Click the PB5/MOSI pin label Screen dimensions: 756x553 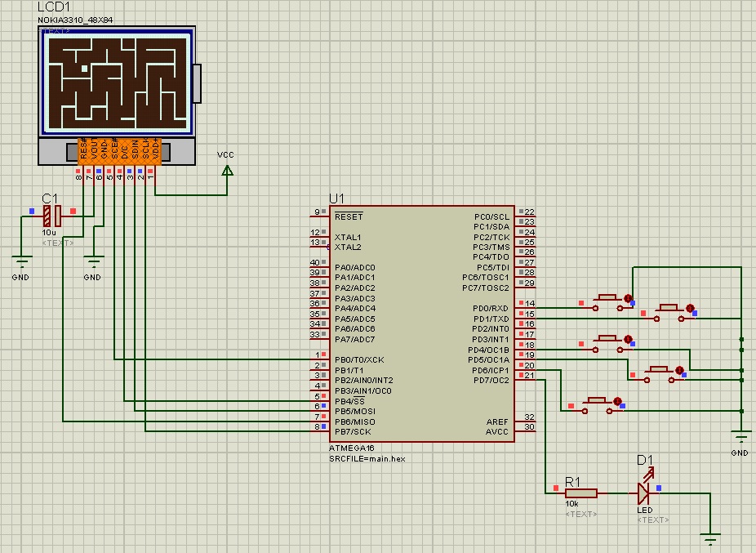pos(355,412)
